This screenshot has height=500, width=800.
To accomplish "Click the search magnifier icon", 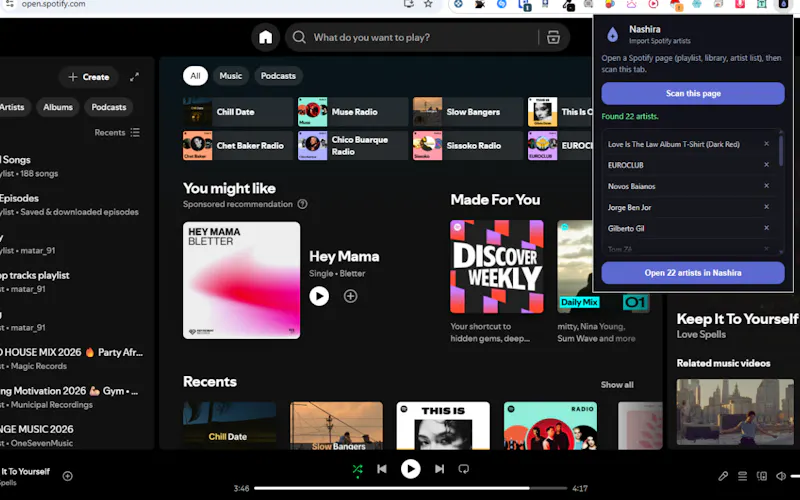I will coord(299,37).
